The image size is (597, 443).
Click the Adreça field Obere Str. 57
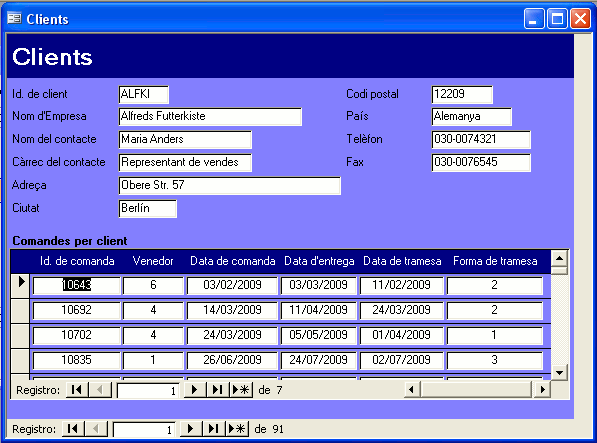(x=230, y=185)
